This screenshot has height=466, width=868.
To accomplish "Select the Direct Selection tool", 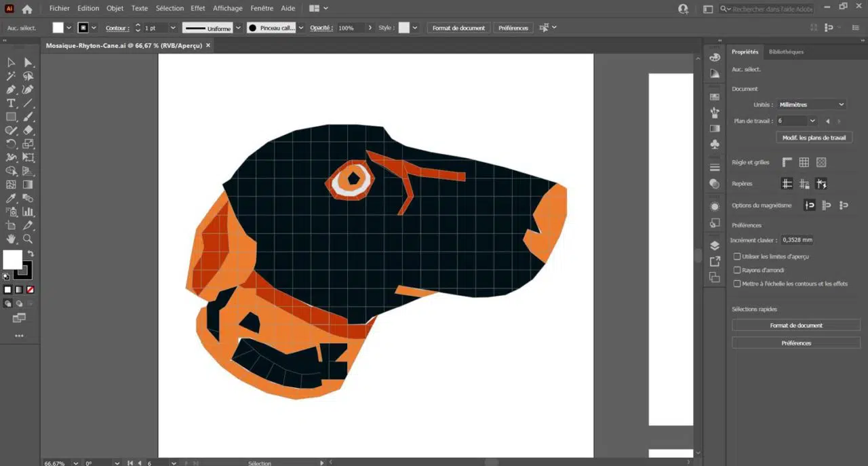I will pyautogui.click(x=28, y=62).
